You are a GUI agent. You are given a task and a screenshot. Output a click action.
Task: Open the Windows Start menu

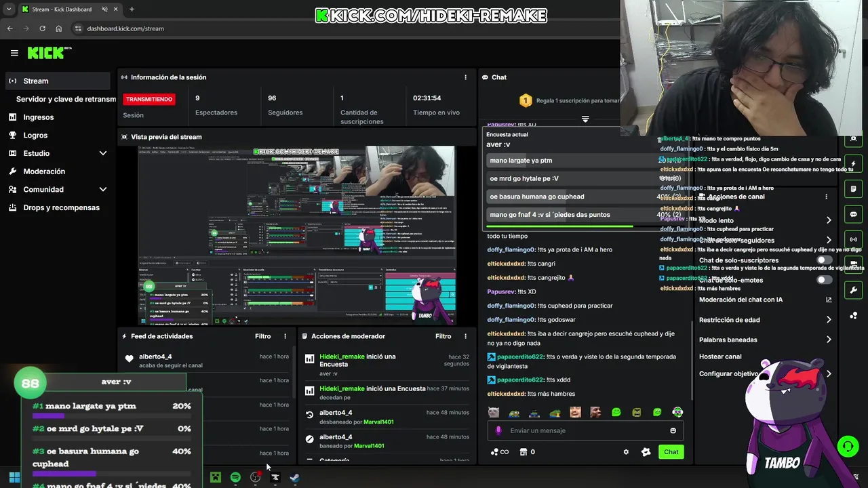14,477
